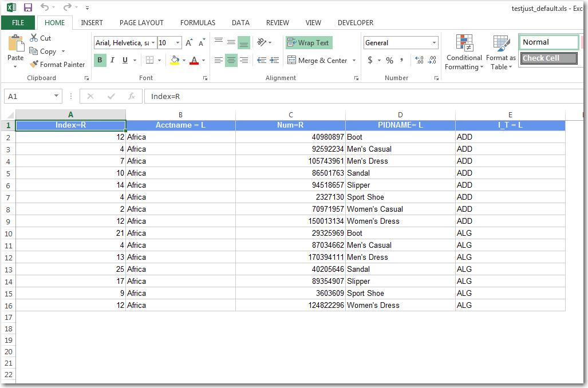Click the Percent Style icon
The image size is (588, 388).
coord(389,61)
